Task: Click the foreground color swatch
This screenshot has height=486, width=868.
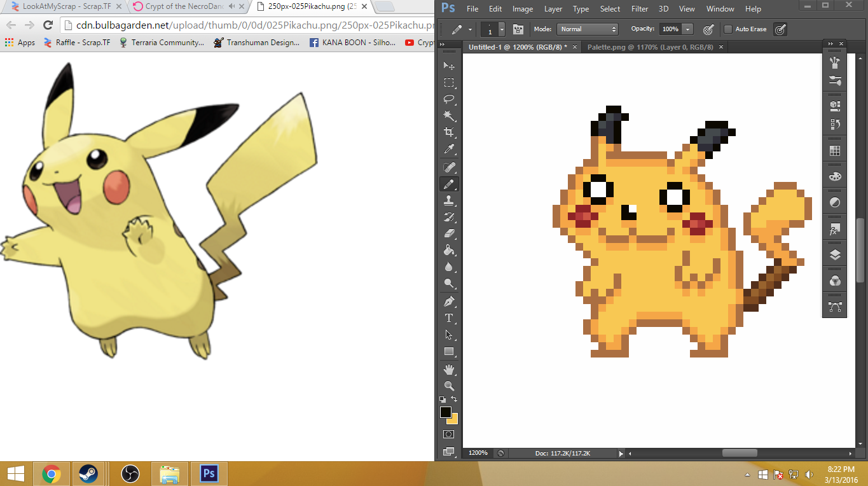Action: click(x=446, y=412)
